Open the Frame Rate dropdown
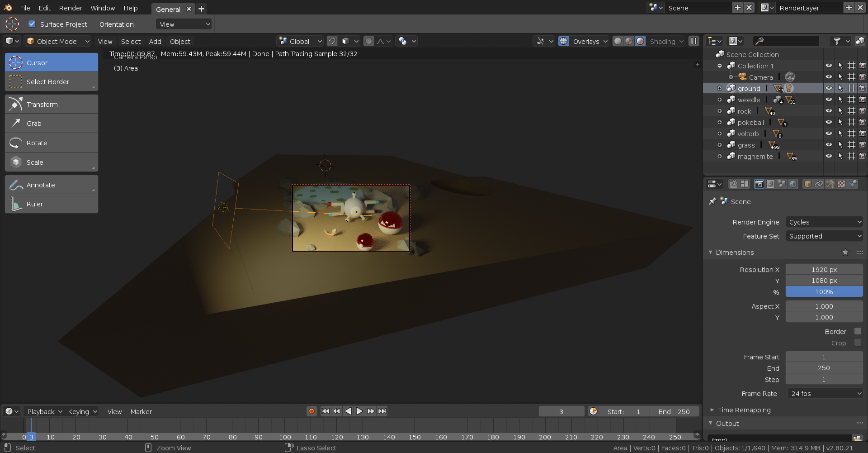868x453 pixels. (x=825, y=393)
